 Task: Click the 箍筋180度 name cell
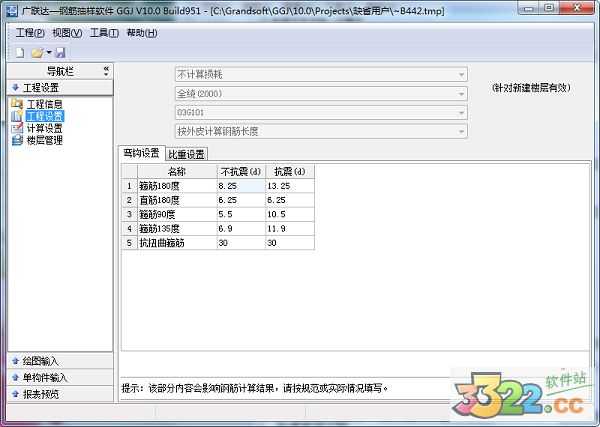tap(177, 186)
